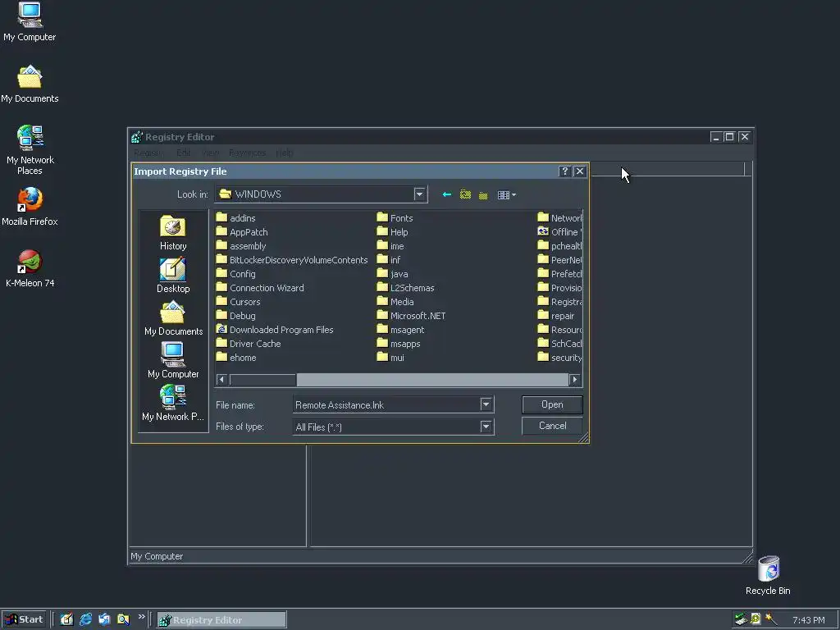Select the security folder
This screenshot has height=630, width=840.
pyautogui.click(x=559, y=358)
